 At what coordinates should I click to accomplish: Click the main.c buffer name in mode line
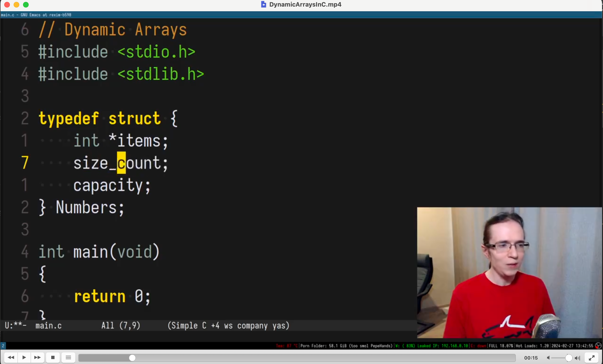tap(48, 325)
